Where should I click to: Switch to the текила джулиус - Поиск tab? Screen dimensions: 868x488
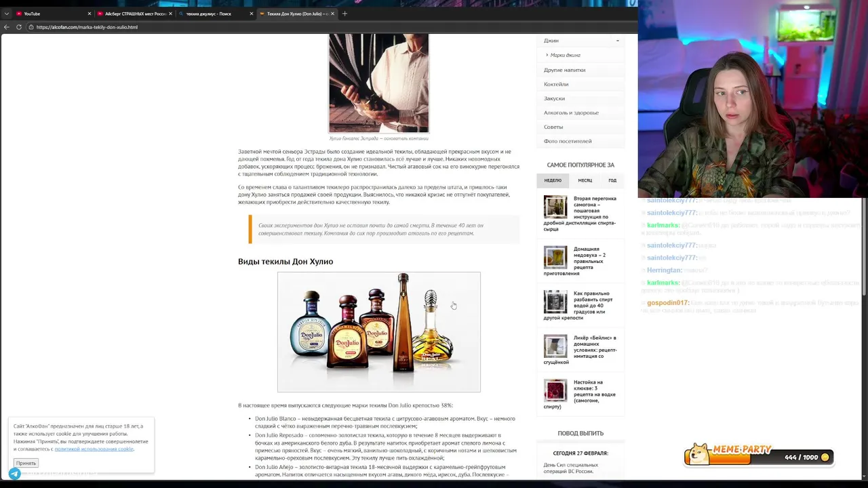pyautogui.click(x=216, y=14)
